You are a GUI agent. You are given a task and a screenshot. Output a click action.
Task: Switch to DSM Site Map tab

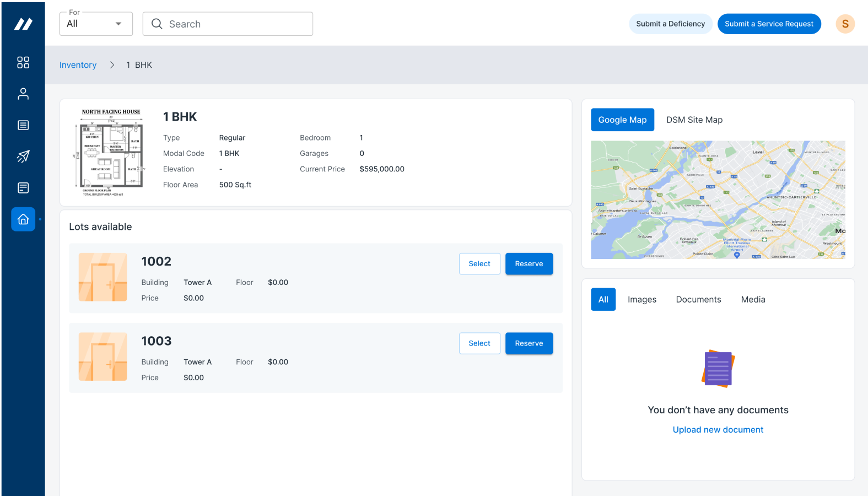tap(694, 120)
